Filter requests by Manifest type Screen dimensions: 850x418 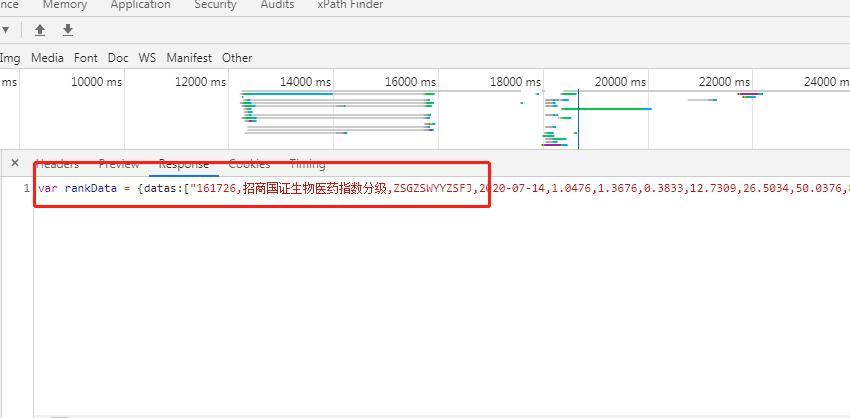189,57
